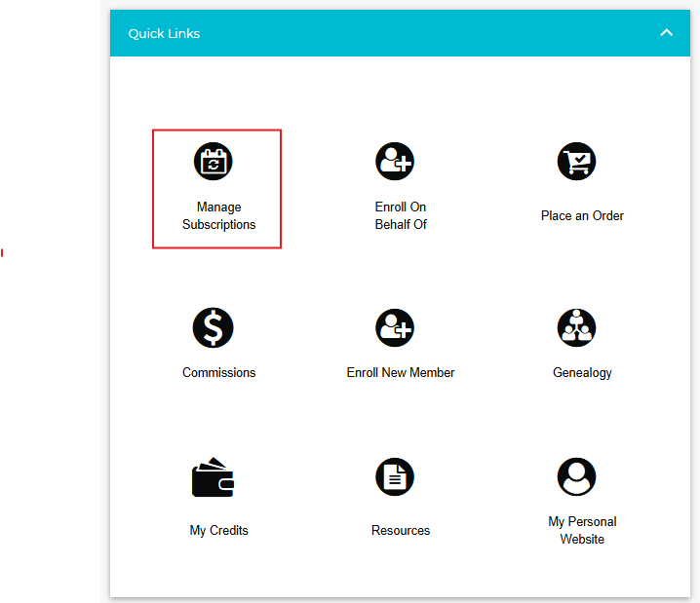
Task: Open the Resources text link
Action: click(401, 530)
